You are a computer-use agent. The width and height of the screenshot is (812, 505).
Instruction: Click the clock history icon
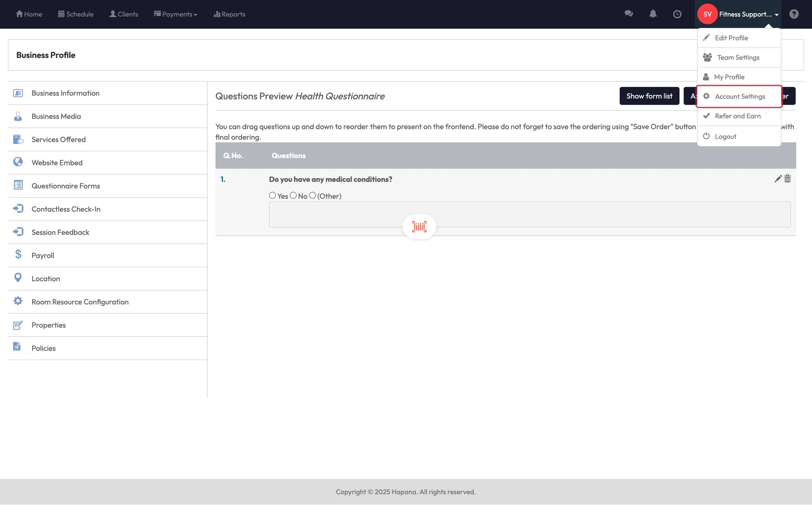pos(677,14)
